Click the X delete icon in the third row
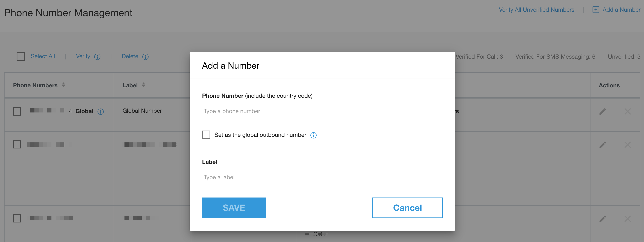 627,219
